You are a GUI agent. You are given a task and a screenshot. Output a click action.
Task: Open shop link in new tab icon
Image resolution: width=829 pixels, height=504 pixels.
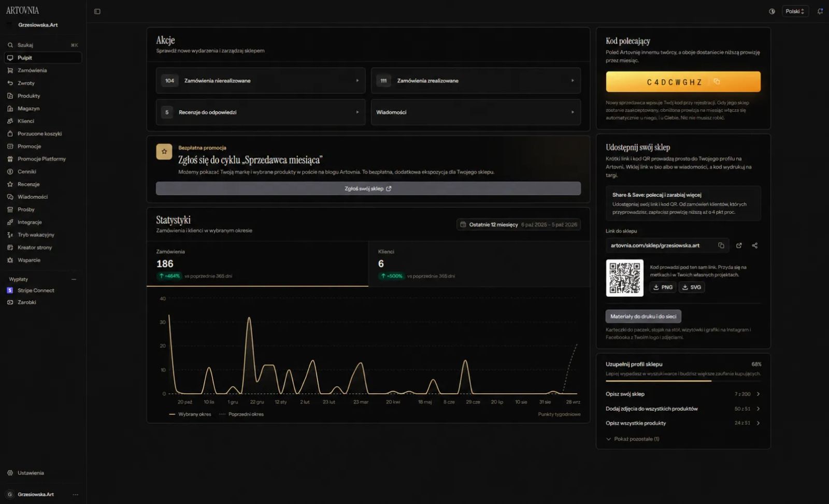pos(739,246)
